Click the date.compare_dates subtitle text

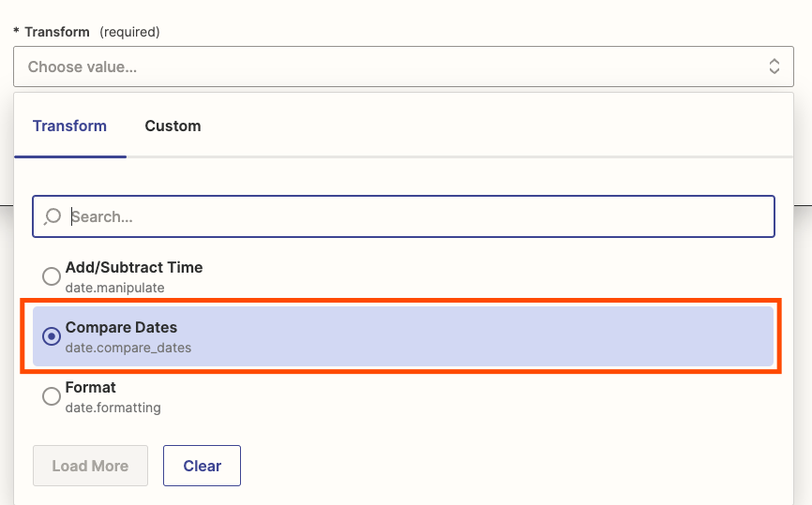(x=128, y=348)
